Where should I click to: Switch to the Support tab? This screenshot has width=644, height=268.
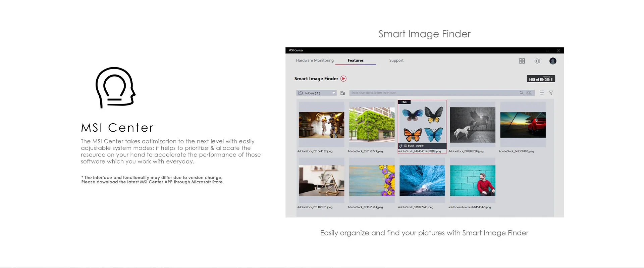pyautogui.click(x=396, y=60)
